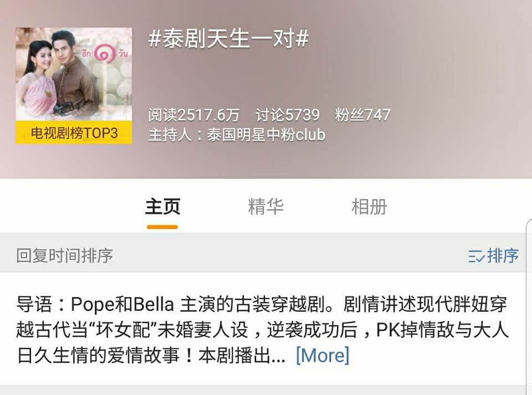View the 粉丝747 followers count
532x395 pixels.
[x=362, y=115]
